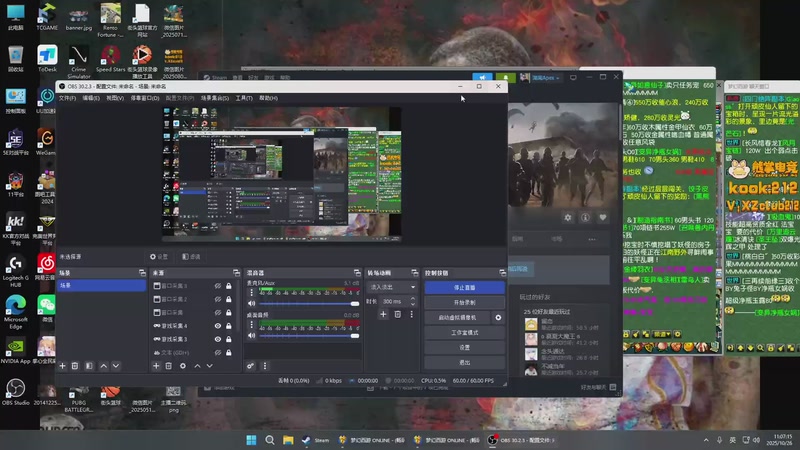
Task: Open the 桌面音频 channel three-dot options
Action: click(x=251, y=325)
